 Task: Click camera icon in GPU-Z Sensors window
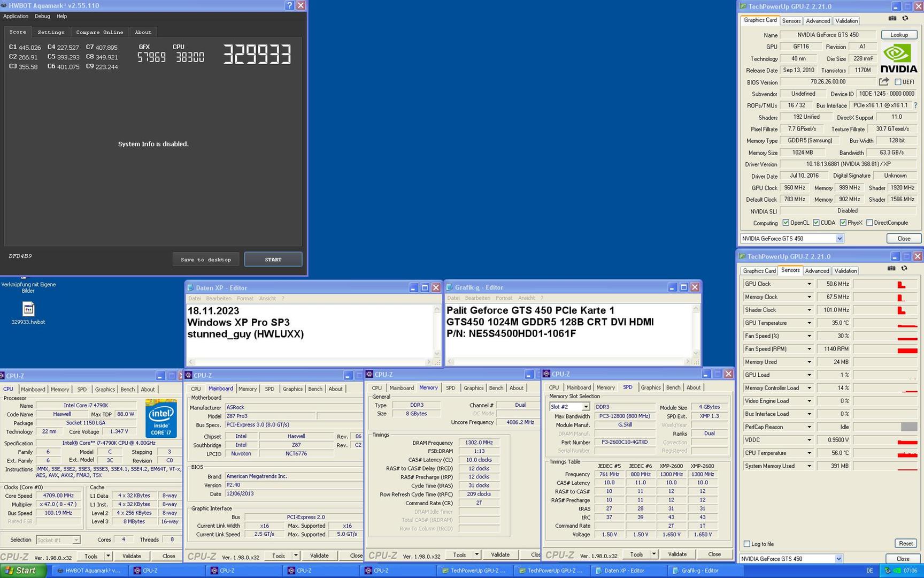point(891,268)
